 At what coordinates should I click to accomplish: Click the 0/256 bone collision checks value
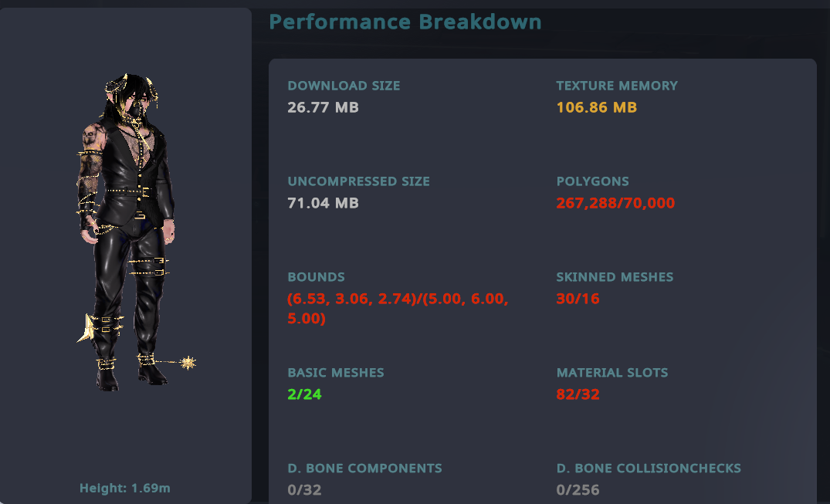pyautogui.click(x=578, y=490)
